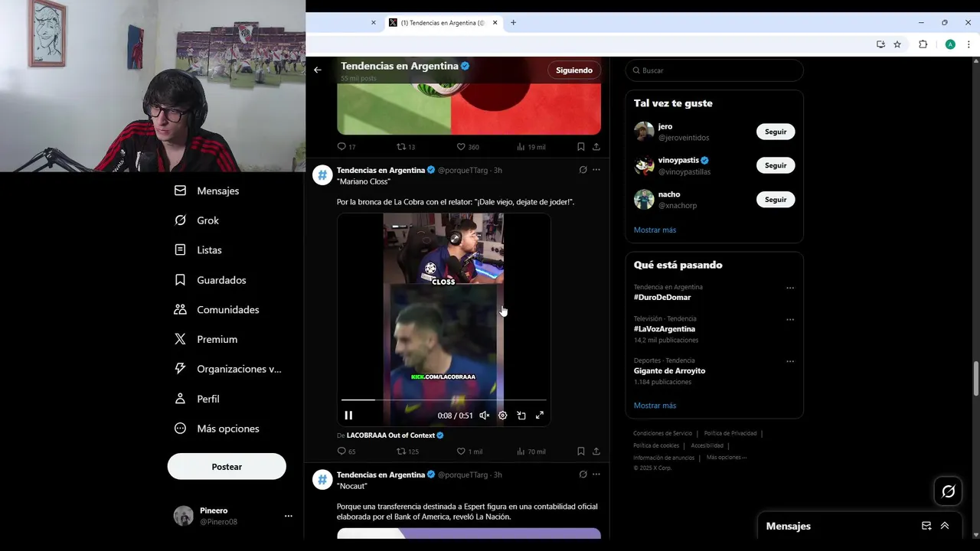
Task: Open options dots for Gigante de Arroyito
Action: [x=790, y=361]
